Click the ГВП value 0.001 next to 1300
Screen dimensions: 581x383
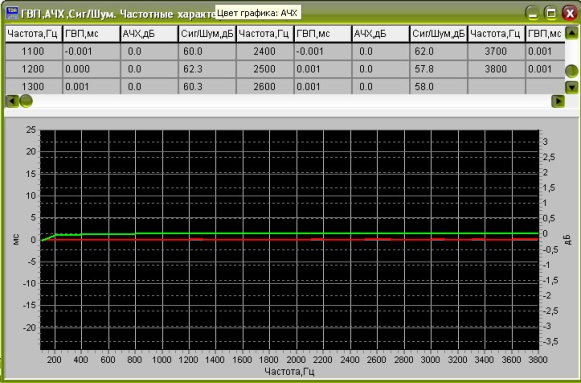point(91,87)
